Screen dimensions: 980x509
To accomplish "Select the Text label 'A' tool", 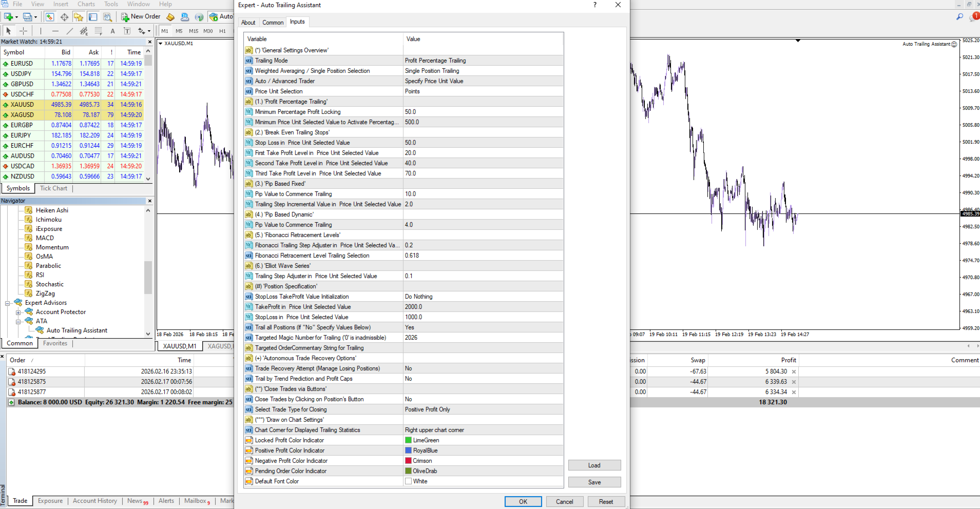I will point(113,31).
